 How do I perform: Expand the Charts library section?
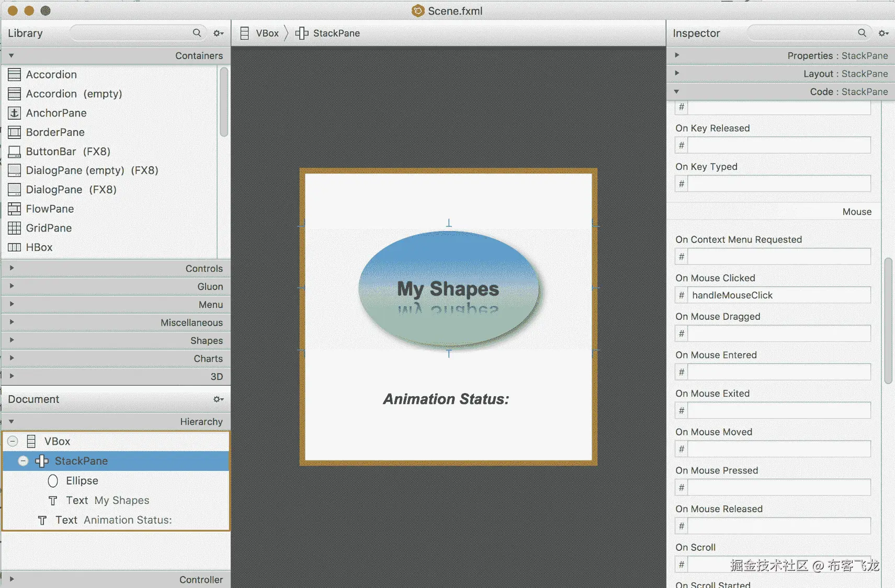click(12, 358)
